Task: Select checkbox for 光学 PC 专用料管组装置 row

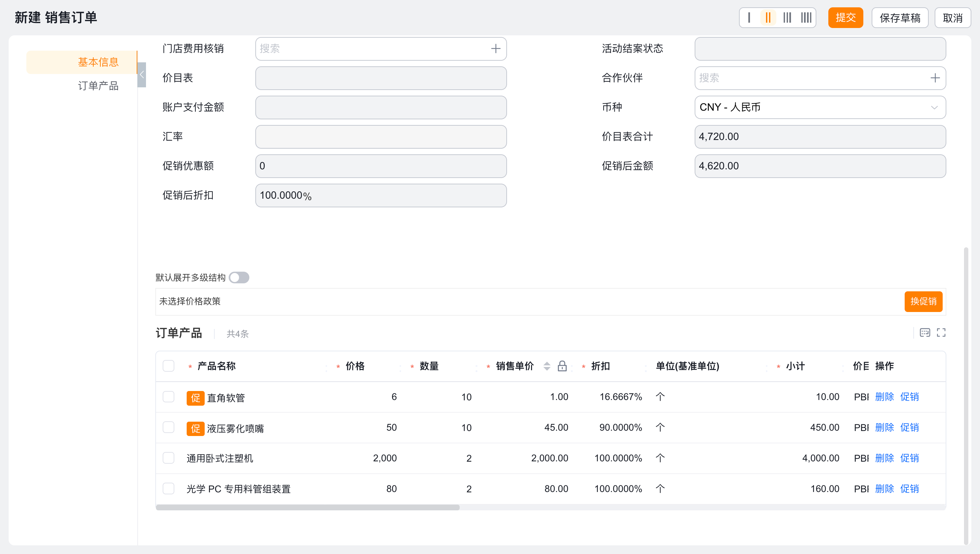Action: [169, 489]
